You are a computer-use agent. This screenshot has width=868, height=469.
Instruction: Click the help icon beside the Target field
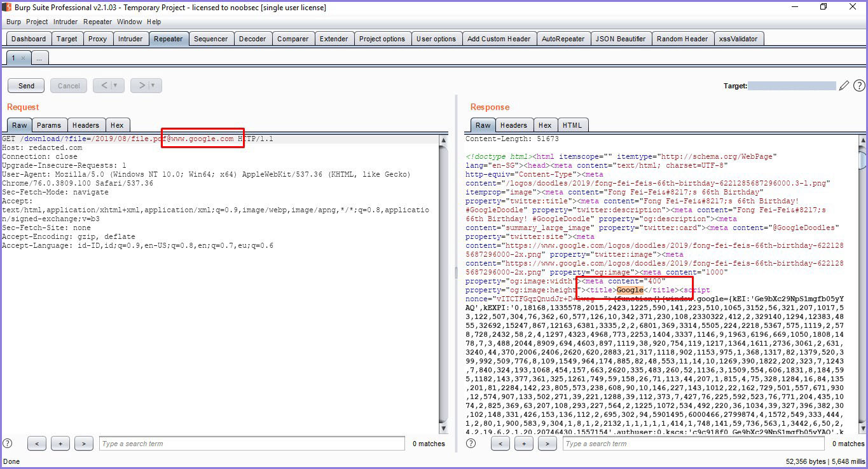click(859, 85)
